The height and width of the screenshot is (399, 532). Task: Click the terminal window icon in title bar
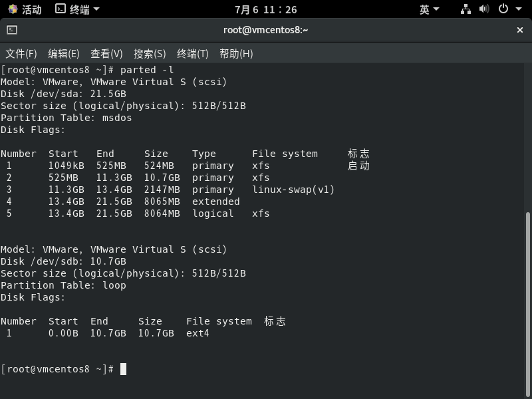12,30
